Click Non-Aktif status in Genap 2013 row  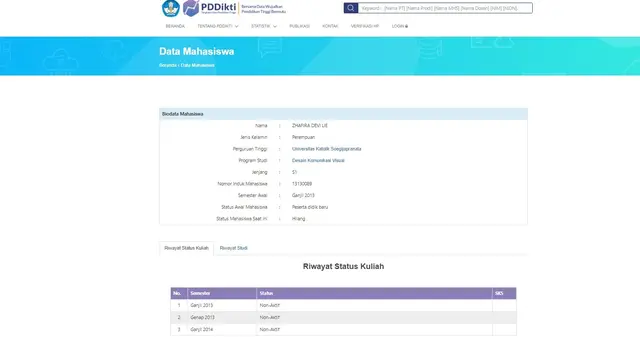click(269, 317)
